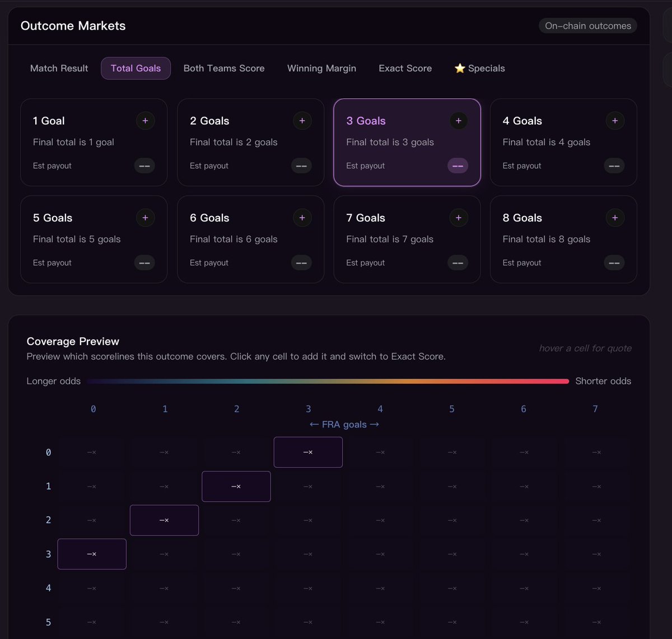Select highlighted cell FRA 3, row 0

[308, 452]
